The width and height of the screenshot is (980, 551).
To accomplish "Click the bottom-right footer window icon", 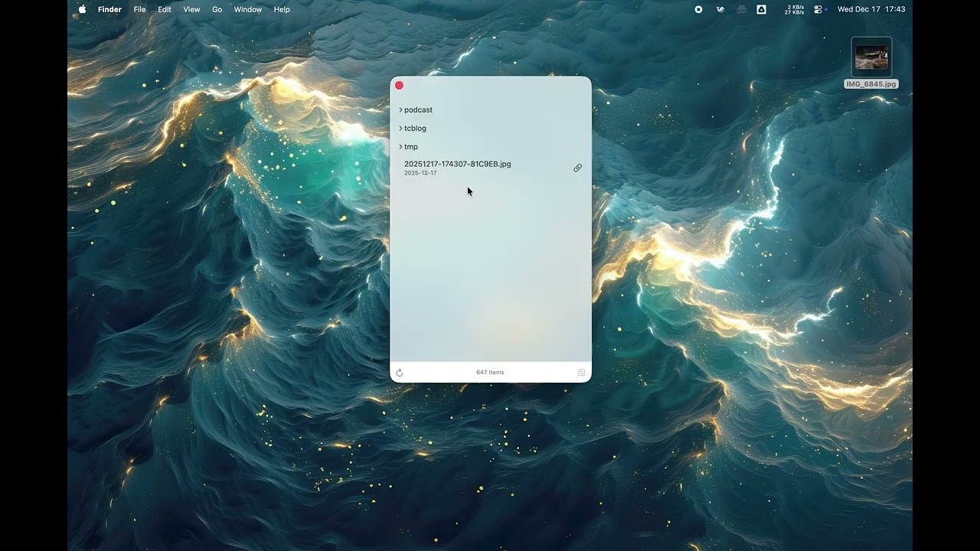I will tap(581, 373).
